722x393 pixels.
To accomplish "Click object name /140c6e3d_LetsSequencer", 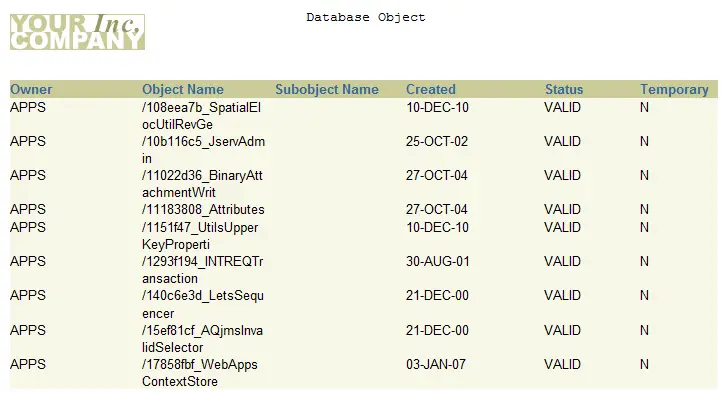I will coord(203,304).
